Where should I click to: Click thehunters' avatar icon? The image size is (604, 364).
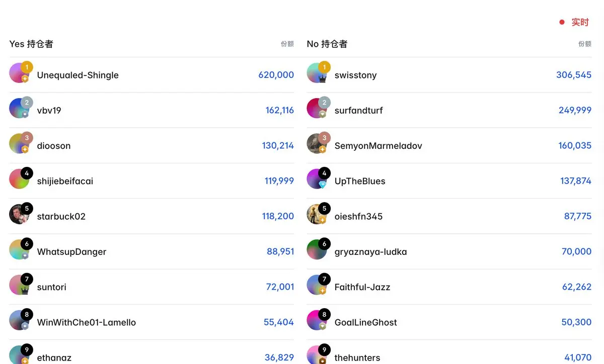pyautogui.click(x=317, y=355)
